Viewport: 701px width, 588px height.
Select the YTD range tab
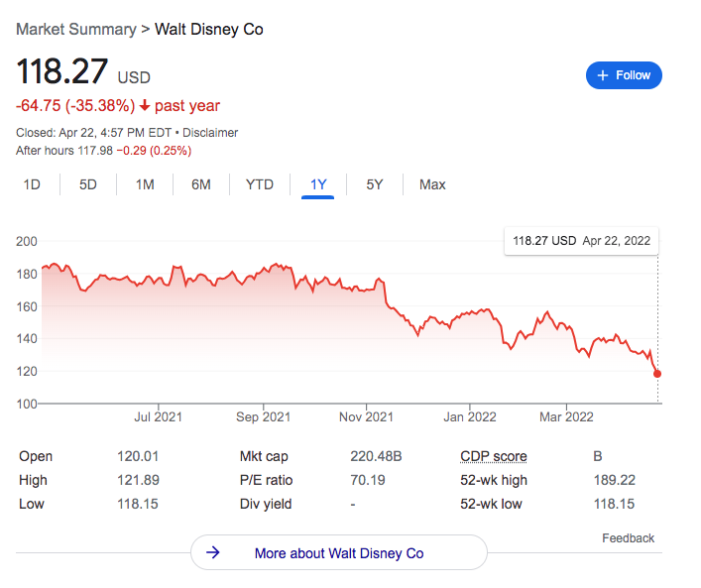tap(260, 184)
